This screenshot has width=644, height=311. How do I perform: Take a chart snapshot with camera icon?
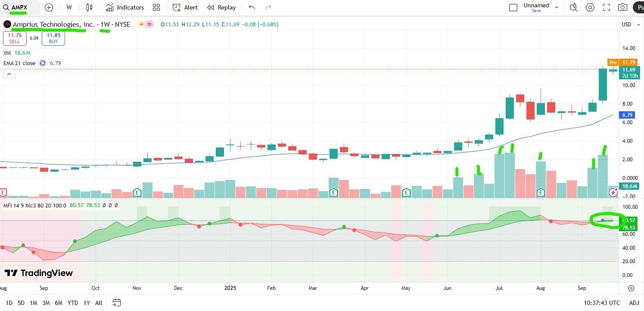pos(622,7)
